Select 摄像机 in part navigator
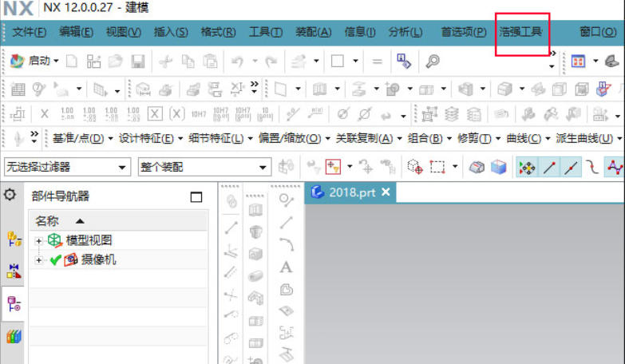The width and height of the screenshot is (625, 364). pyautogui.click(x=98, y=260)
